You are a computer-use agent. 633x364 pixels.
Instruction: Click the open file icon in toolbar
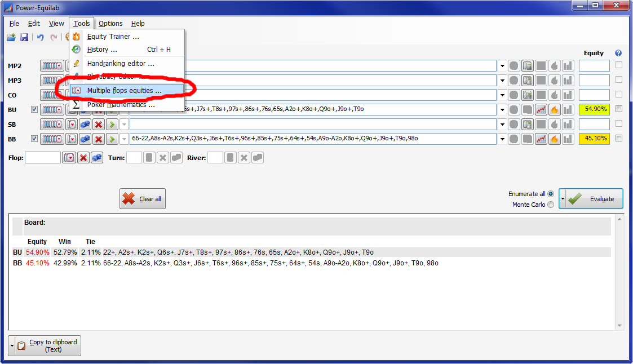(11, 38)
